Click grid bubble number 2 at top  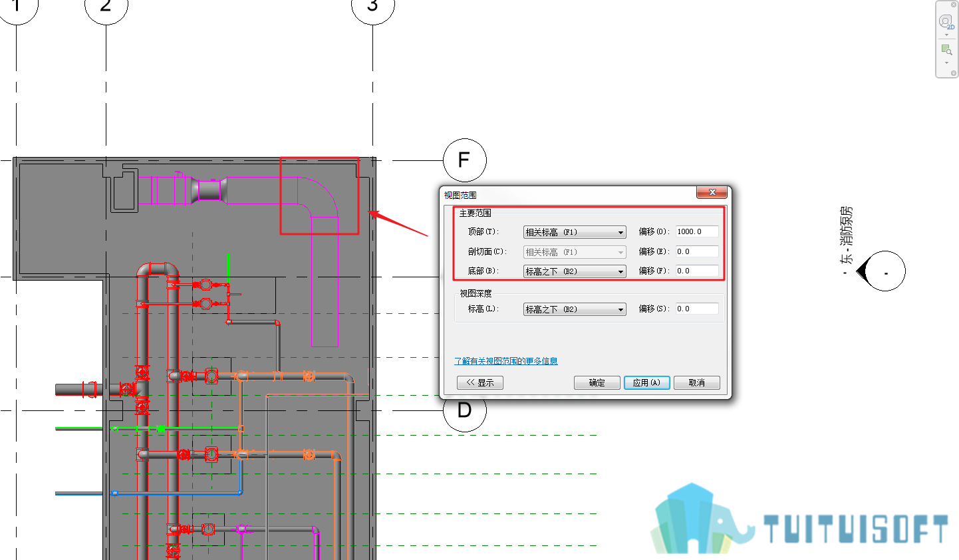(x=106, y=6)
